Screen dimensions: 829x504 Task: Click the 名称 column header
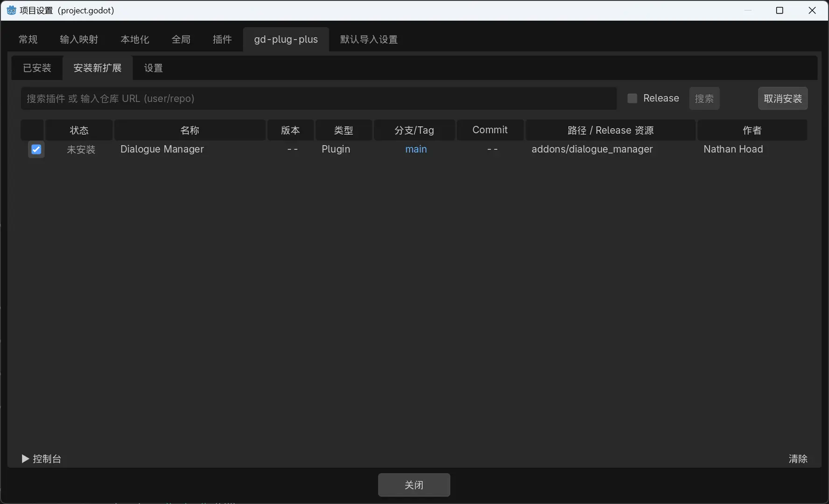[190, 130]
